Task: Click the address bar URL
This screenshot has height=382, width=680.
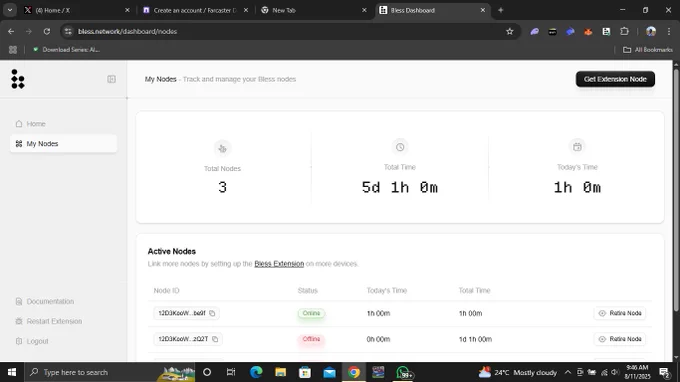Action: point(128,31)
